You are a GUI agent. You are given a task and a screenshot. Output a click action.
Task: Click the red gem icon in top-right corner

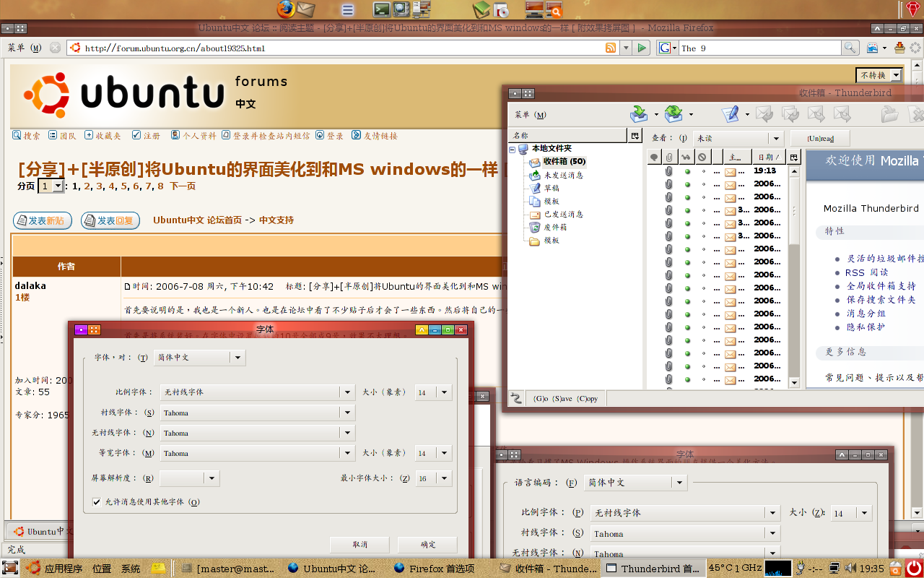pyautogui.click(x=913, y=9)
